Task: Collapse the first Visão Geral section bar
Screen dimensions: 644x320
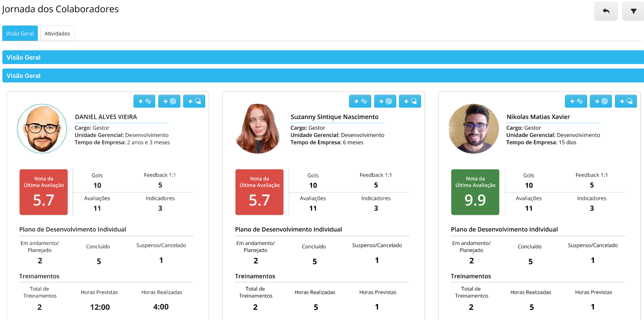Action: point(323,57)
